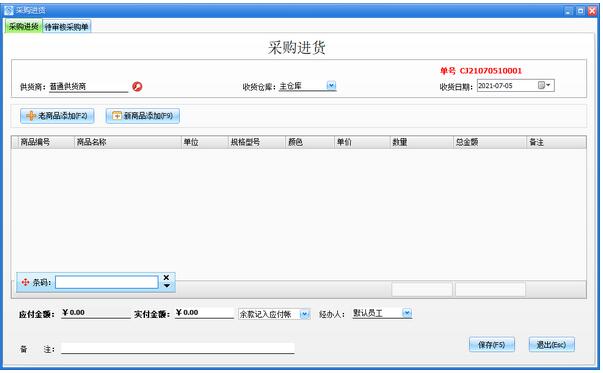
Task: Expand the 收货仓库 dropdown
Action: point(331,85)
